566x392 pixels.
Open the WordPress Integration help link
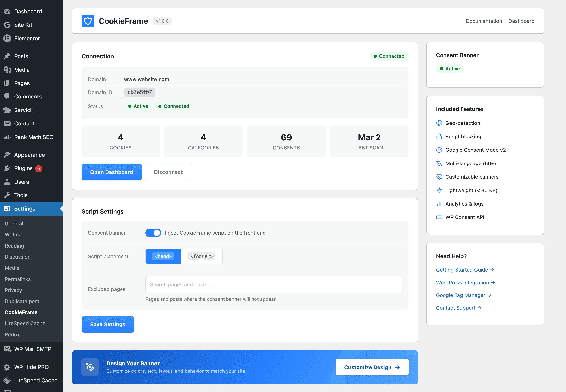[465, 282]
